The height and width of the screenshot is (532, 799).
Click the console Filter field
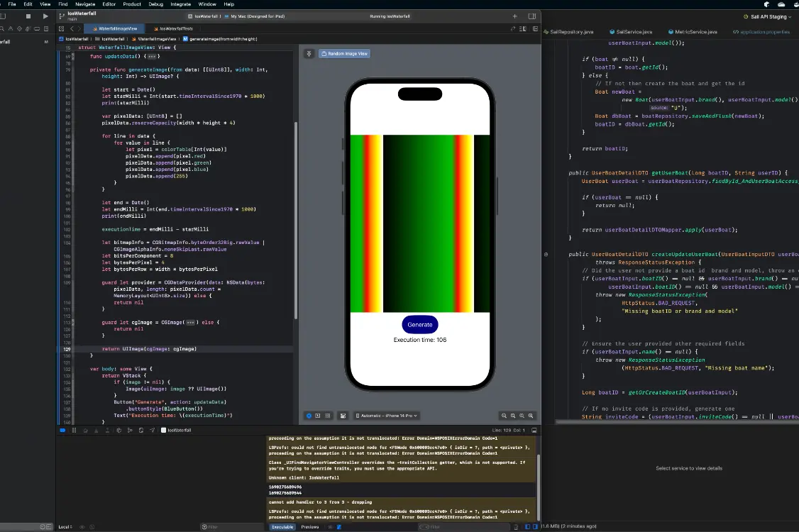click(463, 527)
